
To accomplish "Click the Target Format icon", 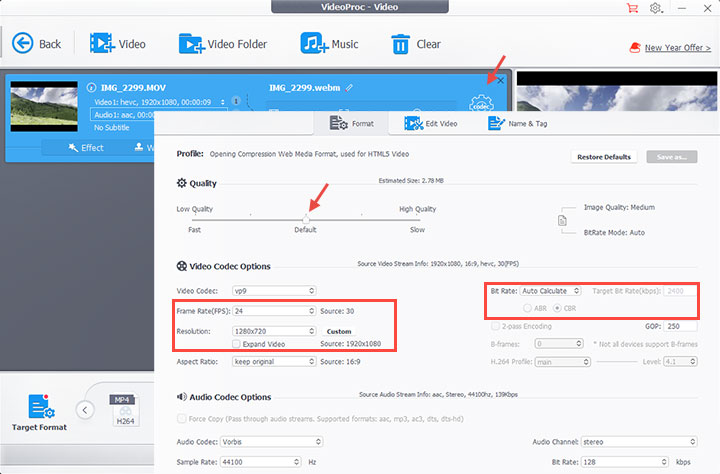I will [x=41, y=406].
